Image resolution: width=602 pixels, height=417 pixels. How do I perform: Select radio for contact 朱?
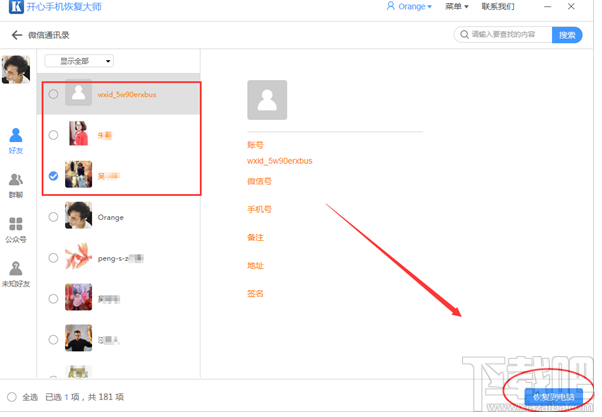click(x=53, y=135)
